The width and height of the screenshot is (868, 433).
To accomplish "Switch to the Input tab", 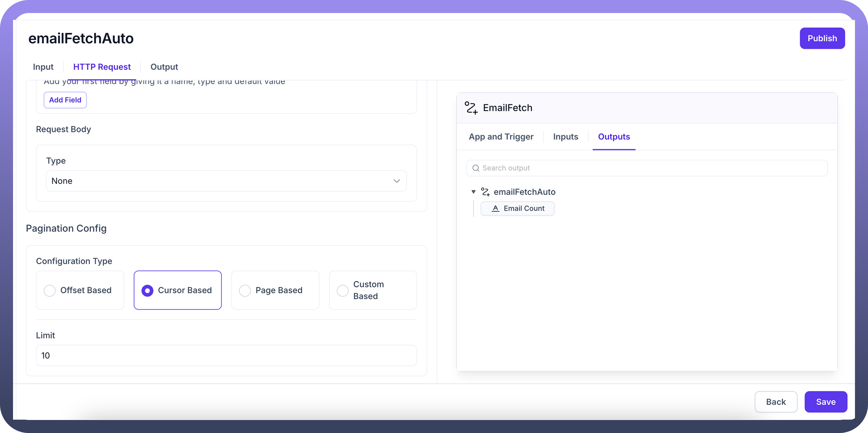I will (x=43, y=67).
